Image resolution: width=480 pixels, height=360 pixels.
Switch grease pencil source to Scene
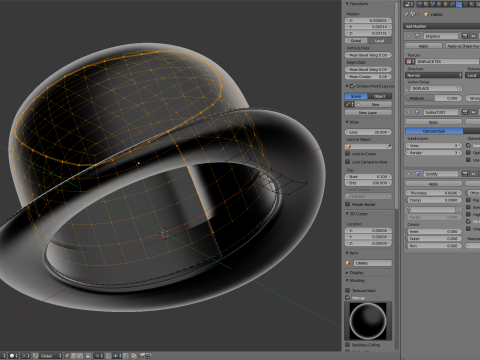coord(356,96)
